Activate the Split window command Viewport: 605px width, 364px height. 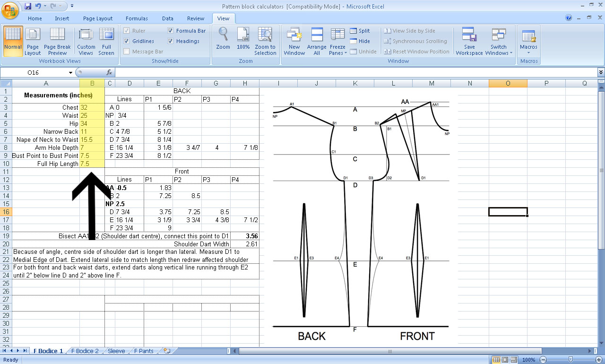tap(361, 31)
